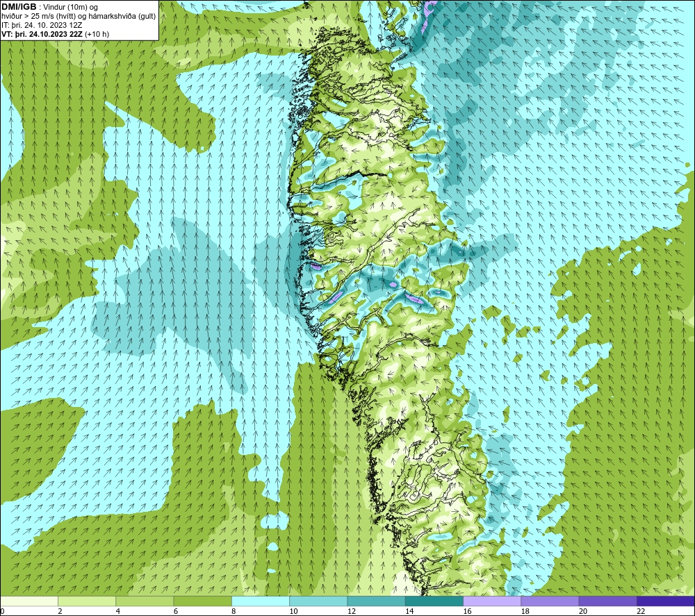This screenshot has width=695, height=616.
Task: Click the 16–18 m/s light lavender legend swatch
Action: 492,601
